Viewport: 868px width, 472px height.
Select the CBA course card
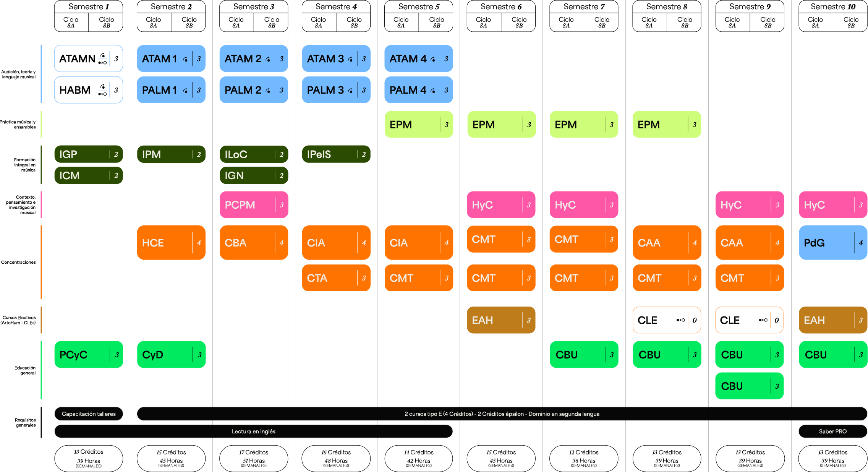(254, 243)
